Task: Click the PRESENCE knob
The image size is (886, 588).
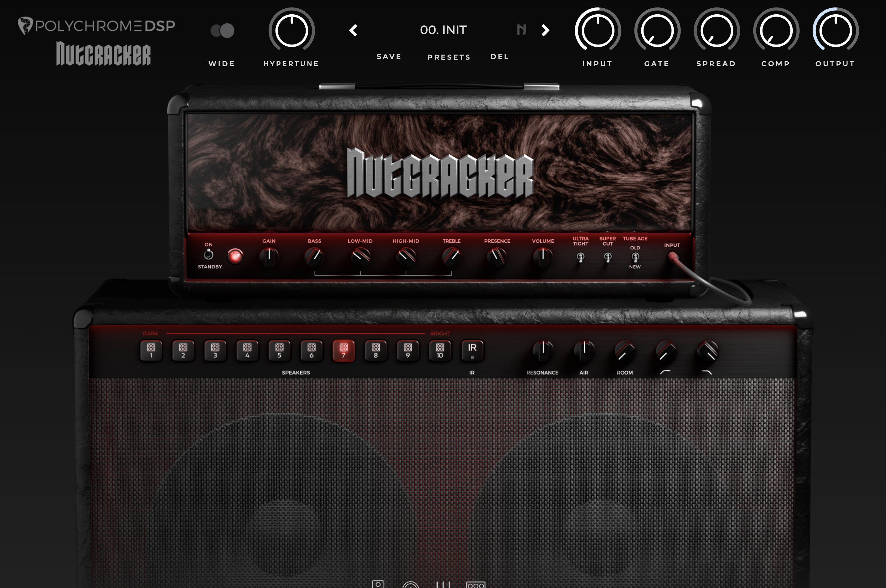Action: point(497,257)
